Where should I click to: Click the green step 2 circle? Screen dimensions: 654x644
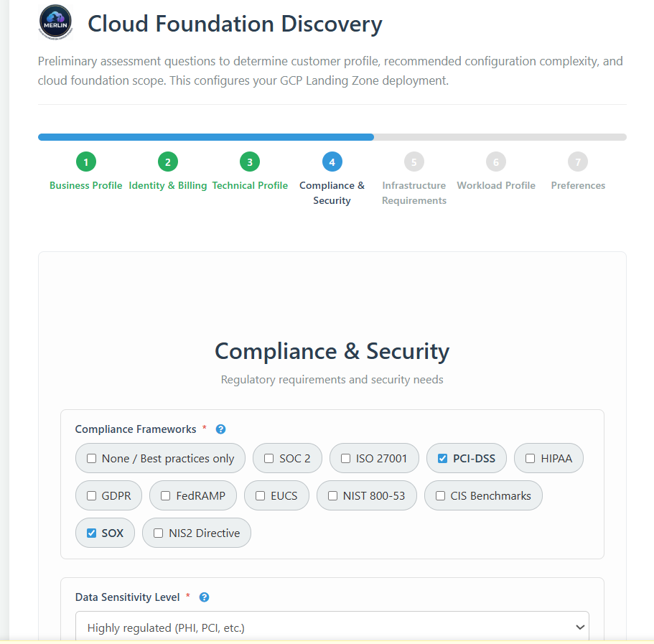(x=167, y=162)
